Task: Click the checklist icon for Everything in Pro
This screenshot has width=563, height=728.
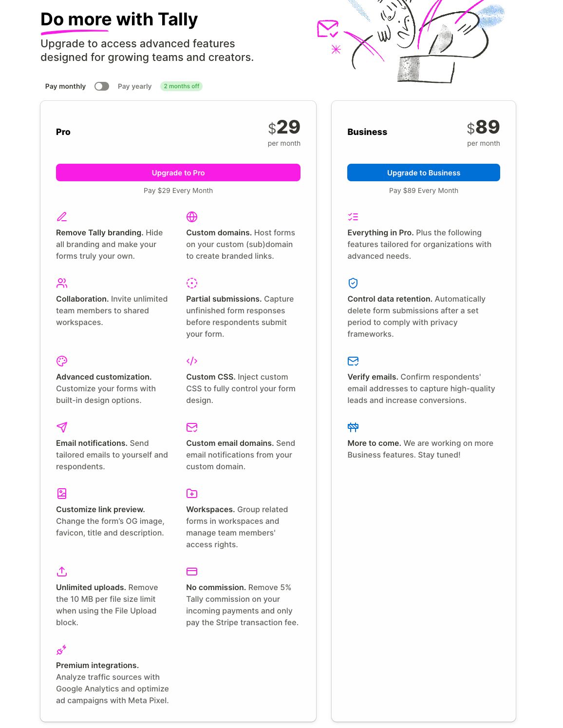Action: (x=353, y=217)
